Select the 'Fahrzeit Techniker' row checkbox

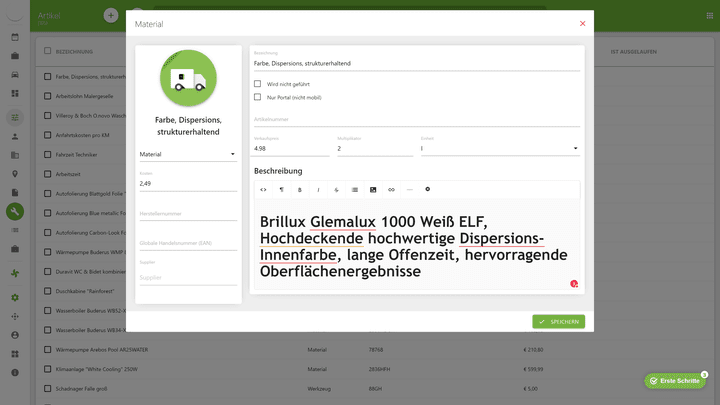tap(47, 155)
